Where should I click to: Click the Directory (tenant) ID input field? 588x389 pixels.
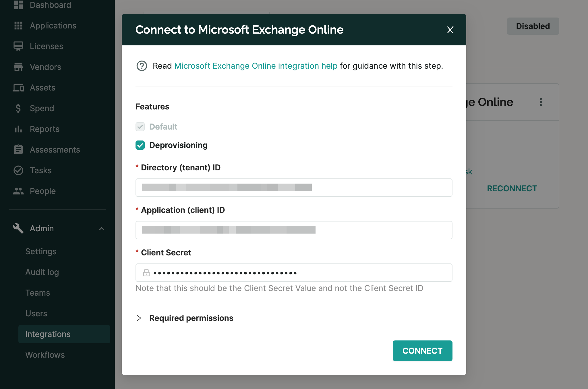pos(294,188)
